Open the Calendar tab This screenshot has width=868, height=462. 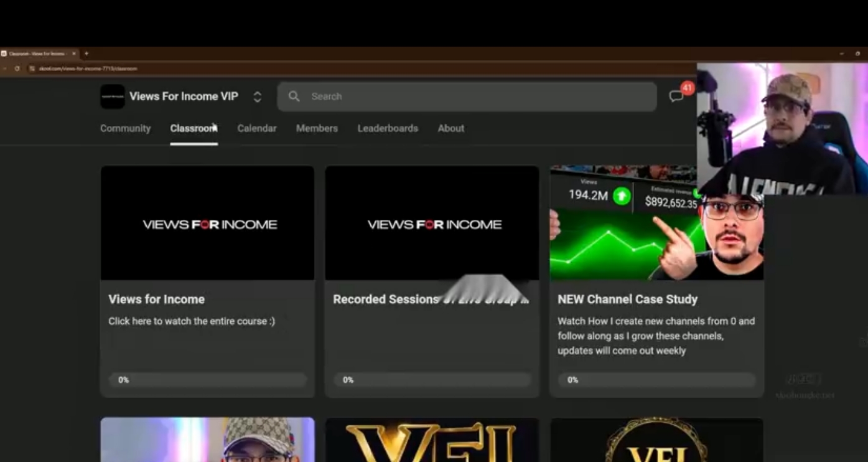click(x=256, y=128)
